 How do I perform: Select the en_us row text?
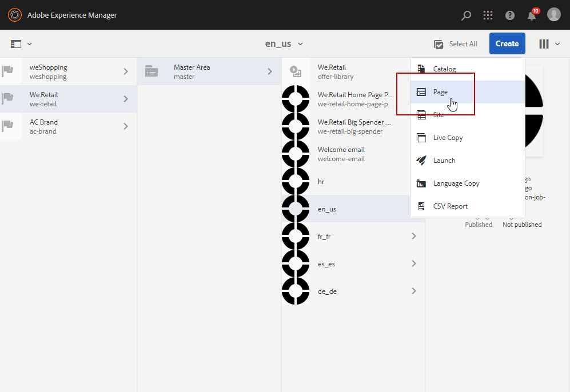(327, 209)
